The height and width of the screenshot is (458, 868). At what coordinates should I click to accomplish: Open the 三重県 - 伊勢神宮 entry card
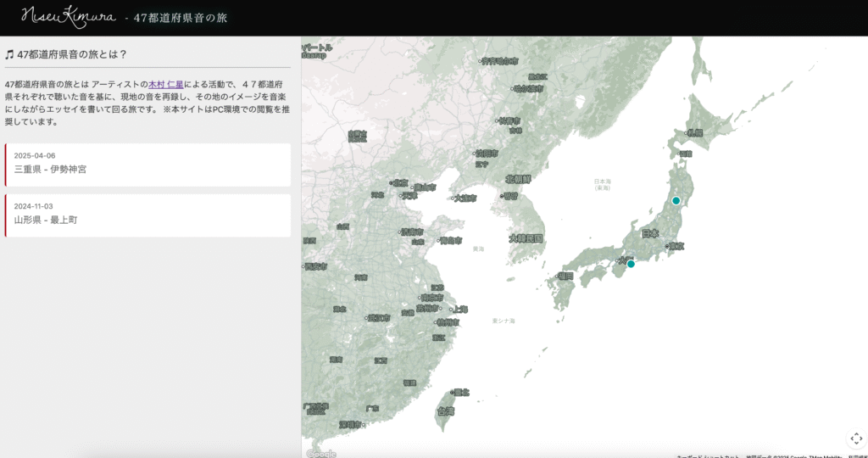click(148, 164)
